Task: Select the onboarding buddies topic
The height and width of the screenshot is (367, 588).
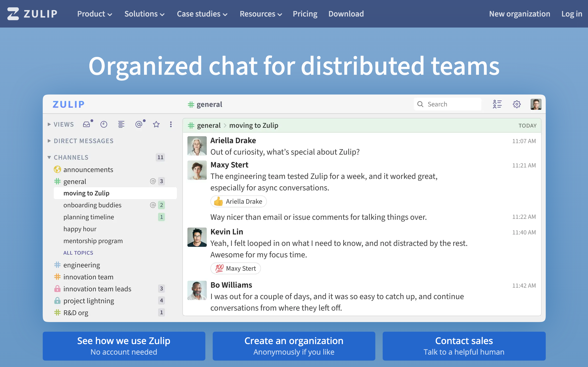Action: [x=92, y=205]
